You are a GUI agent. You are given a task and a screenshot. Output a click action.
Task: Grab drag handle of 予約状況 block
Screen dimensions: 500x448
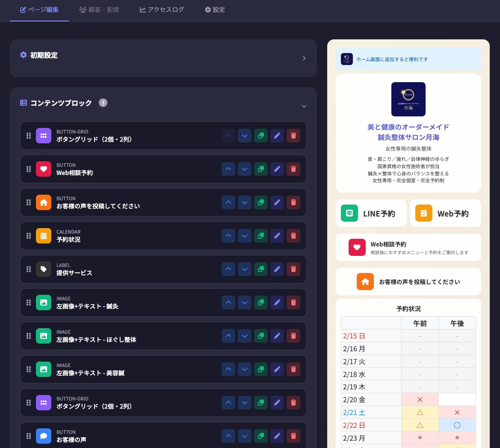pos(28,236)
